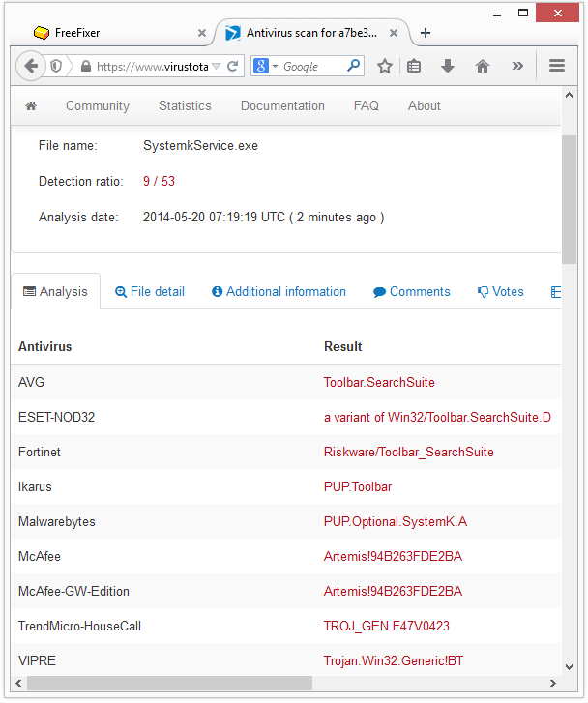Click the Ikarus antivirus name
Viewport: 588px width, 703px height.
35,487
